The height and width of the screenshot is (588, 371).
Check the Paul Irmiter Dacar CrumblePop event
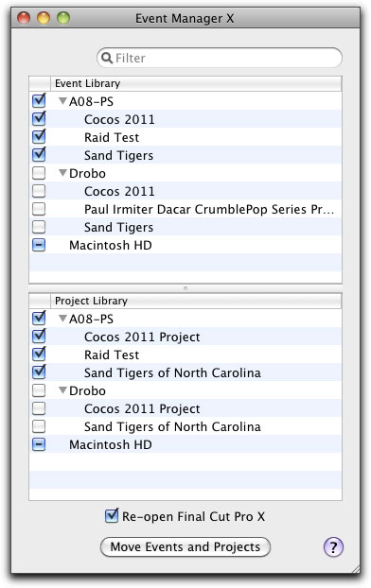point(39,209)
